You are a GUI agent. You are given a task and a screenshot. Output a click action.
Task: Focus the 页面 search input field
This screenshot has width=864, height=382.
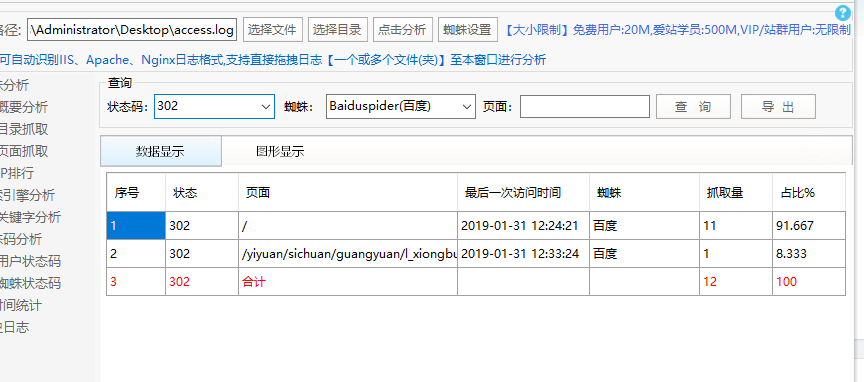tap(585, 106)
